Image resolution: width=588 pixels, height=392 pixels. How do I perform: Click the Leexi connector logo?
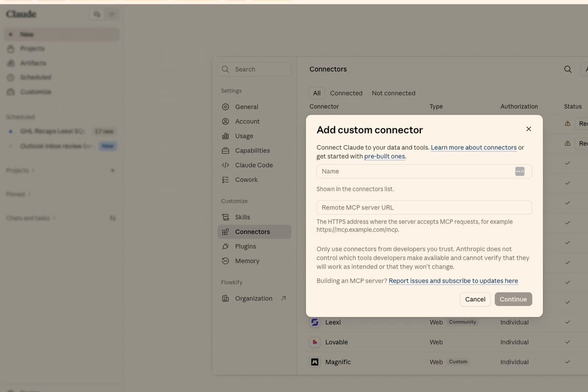click(x=315, y=323)
